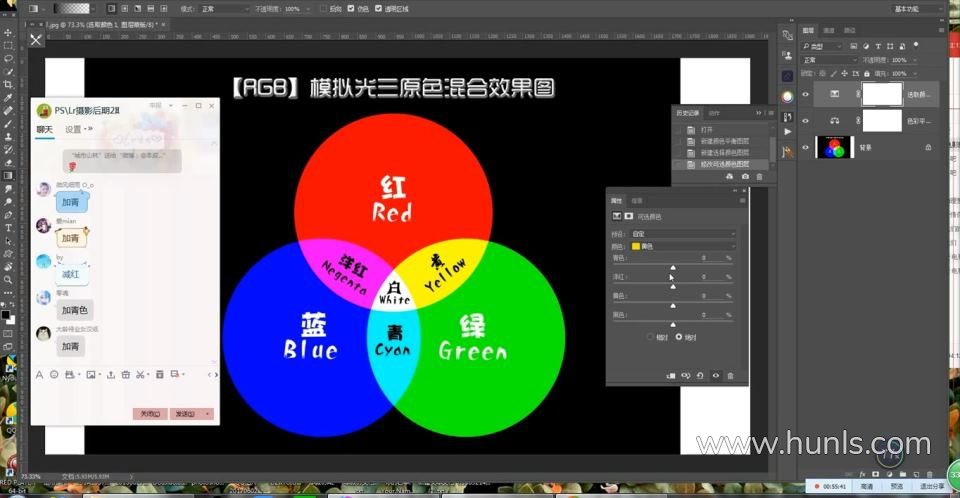Open the gradient mode 正常 dropdown in options bar
This screenshot has height=498, width=960.
pyautogui.click(x=225, y=9)
